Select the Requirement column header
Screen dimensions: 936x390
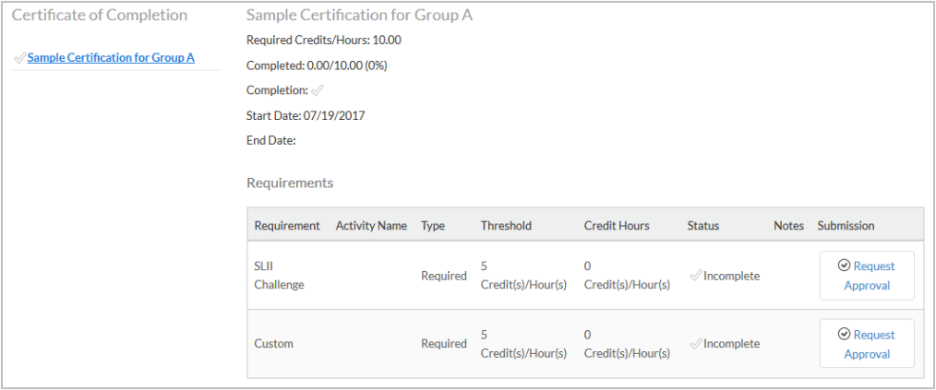287,226
